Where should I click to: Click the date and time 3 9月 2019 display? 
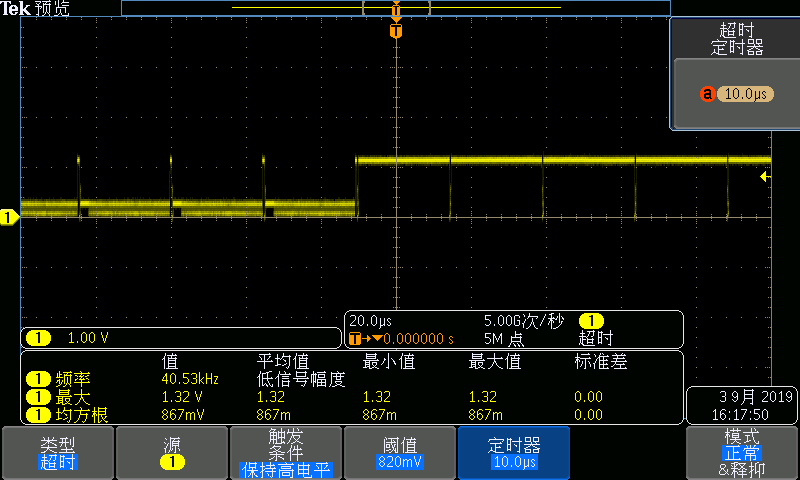742,406
